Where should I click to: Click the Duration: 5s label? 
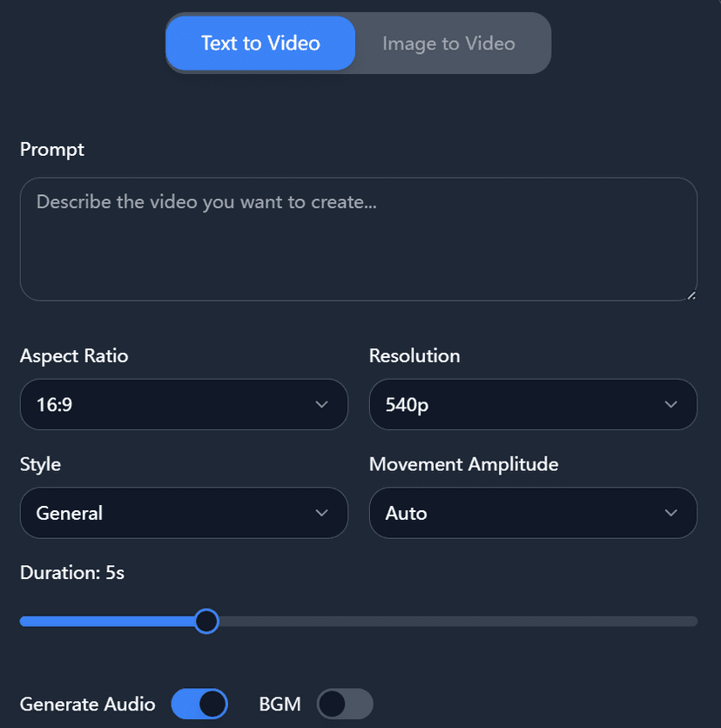(72, 572)
